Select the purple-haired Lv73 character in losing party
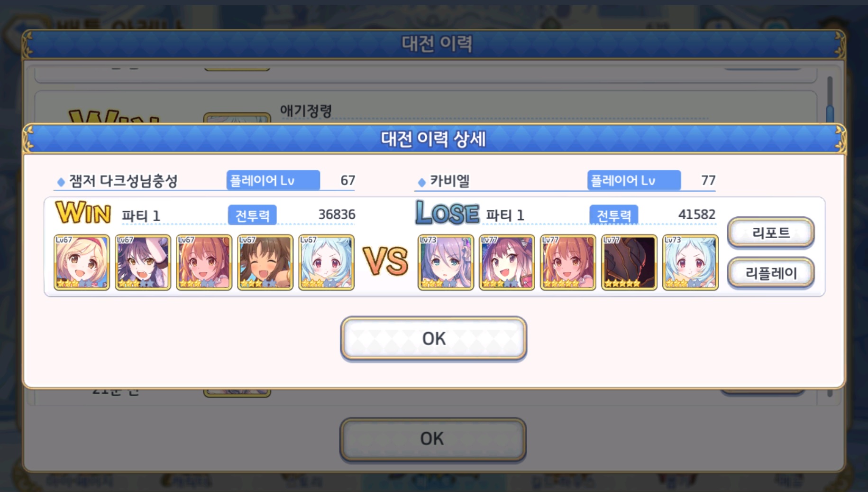 tap(446, 262)
